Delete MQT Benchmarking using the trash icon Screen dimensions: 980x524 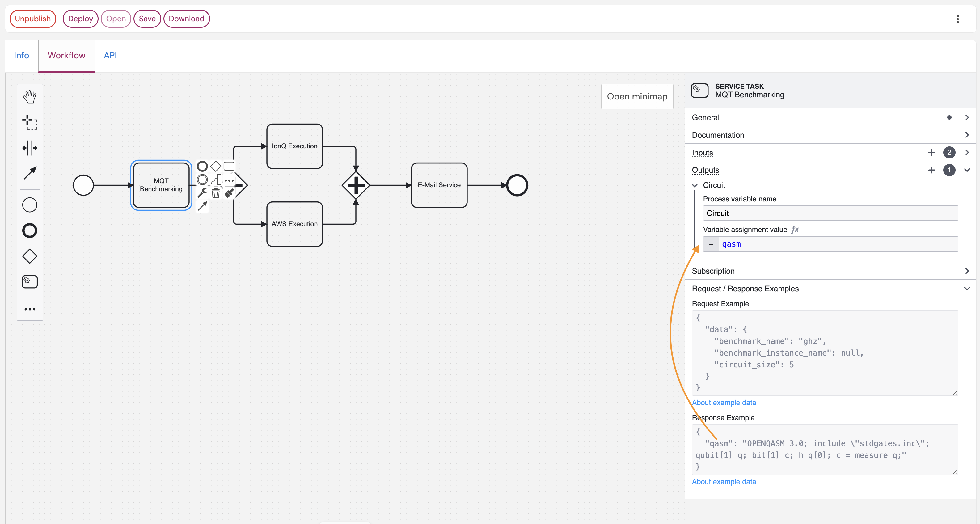pyautogui.click(x=216, y=193)
